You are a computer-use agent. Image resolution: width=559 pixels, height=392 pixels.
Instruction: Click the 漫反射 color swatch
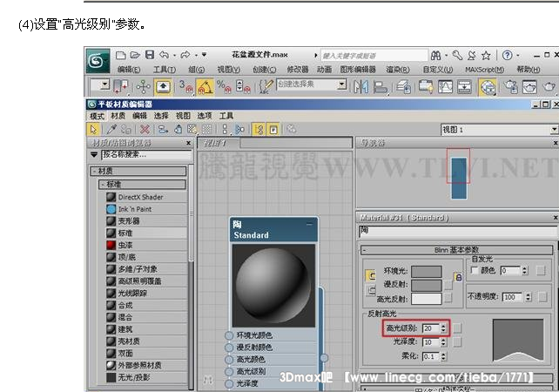tap(427, 285)
